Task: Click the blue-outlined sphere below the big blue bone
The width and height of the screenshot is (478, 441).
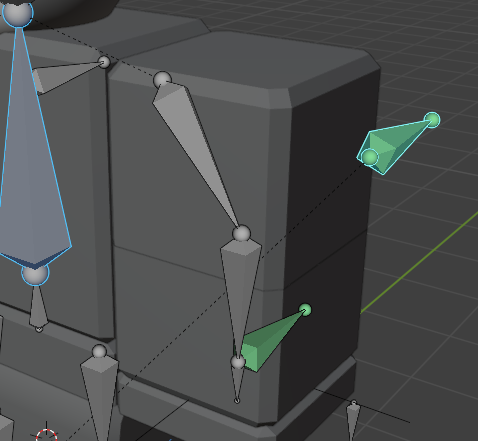Action: pos(35,273)
